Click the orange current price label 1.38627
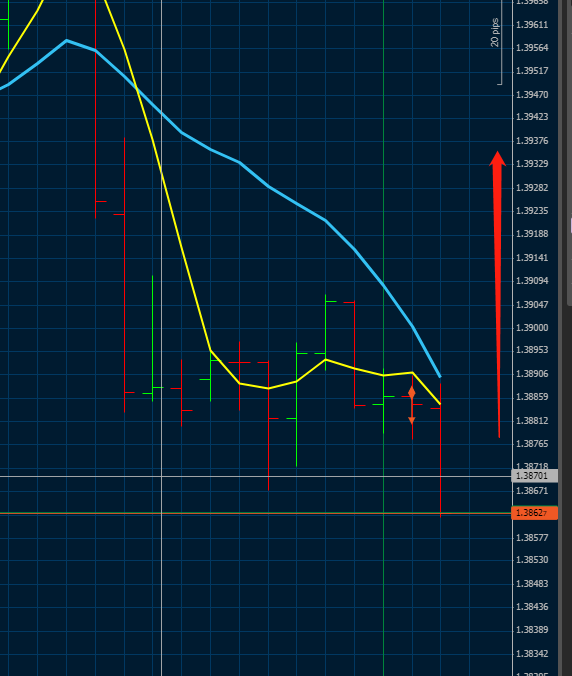Image resolution: width=572 pixels, height=676 pixels. coord(534,513)
